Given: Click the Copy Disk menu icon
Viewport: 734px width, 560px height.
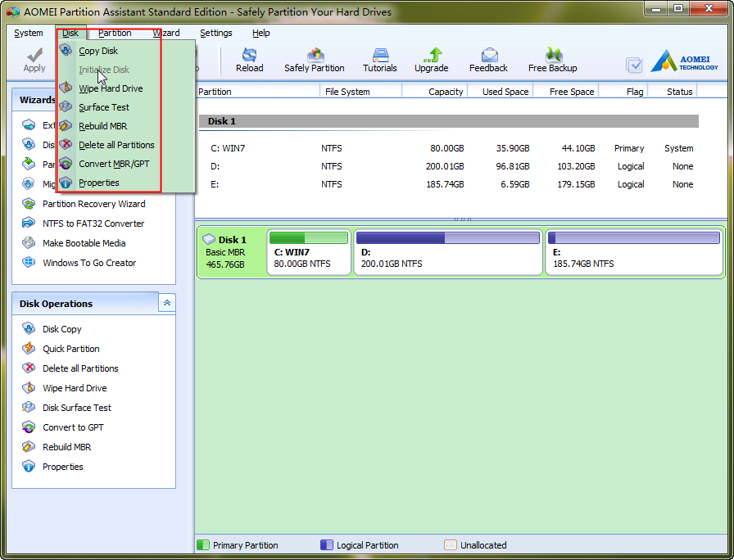Looking at the screenshot, I should click(66, 50).
